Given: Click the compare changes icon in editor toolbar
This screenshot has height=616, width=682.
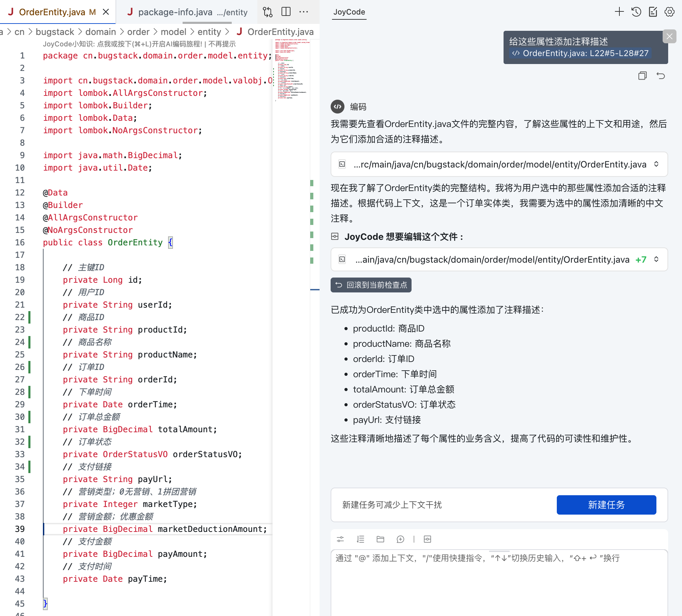Looking at the screenshot, I should coord(267,12).
